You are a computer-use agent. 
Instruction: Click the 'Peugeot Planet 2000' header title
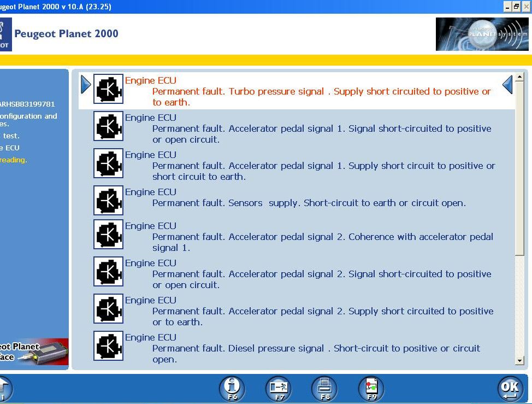click(66, 33)
